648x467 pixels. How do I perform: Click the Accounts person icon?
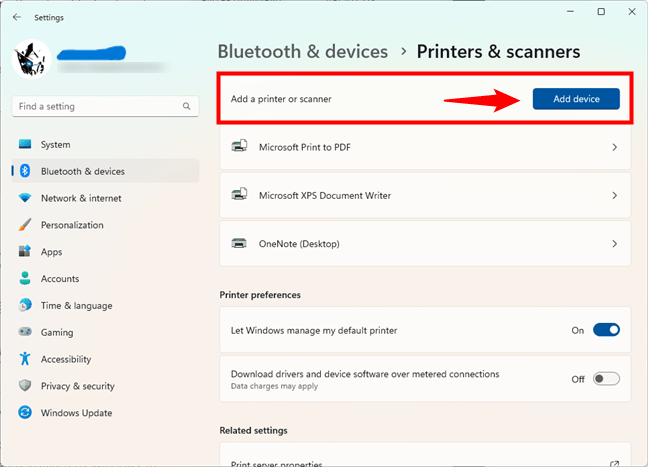click(25, 278)
